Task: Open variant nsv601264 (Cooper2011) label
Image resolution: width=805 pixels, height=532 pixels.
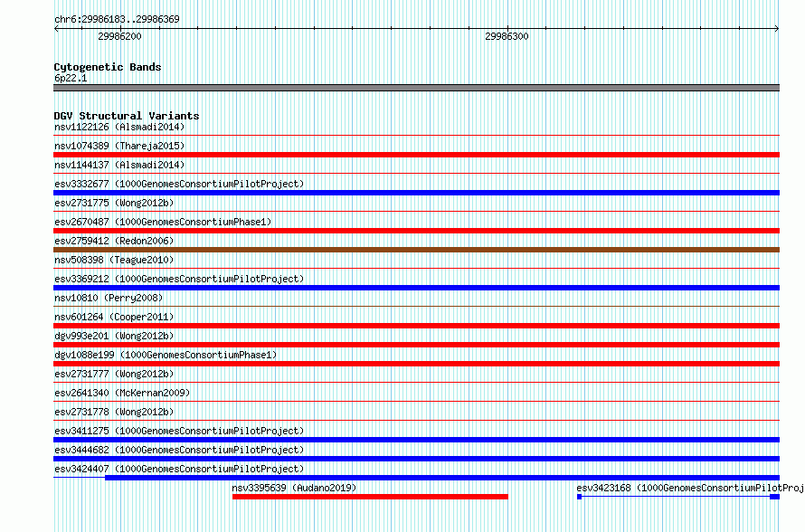Action: [114, 317]
